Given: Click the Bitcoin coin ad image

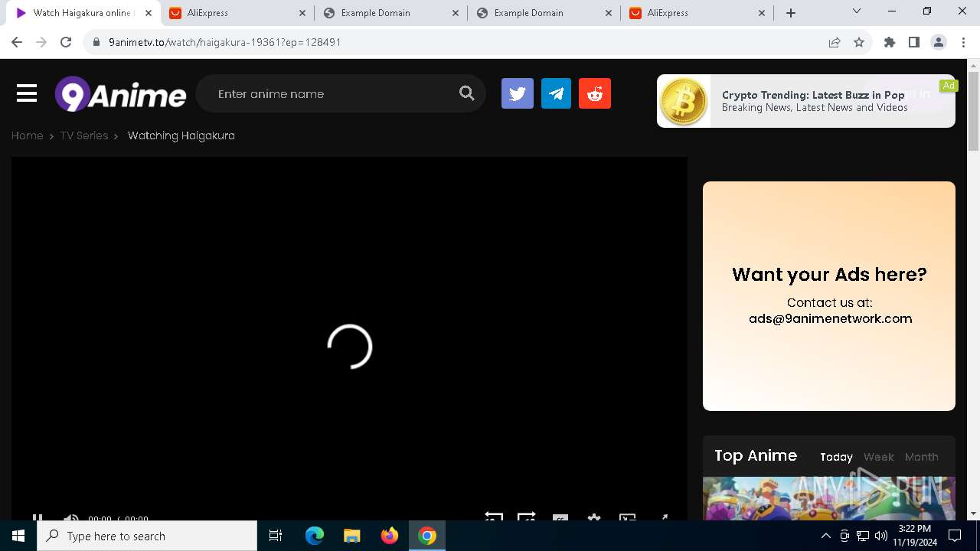Looking at the screenshot, I should [684, 101].
